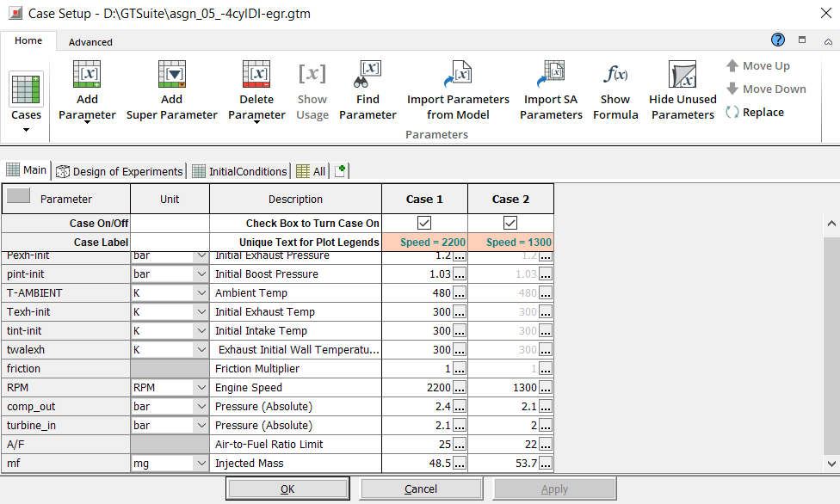Open Find Parameter binoculars tool
840x504 pixels.
tap(367, 74)
